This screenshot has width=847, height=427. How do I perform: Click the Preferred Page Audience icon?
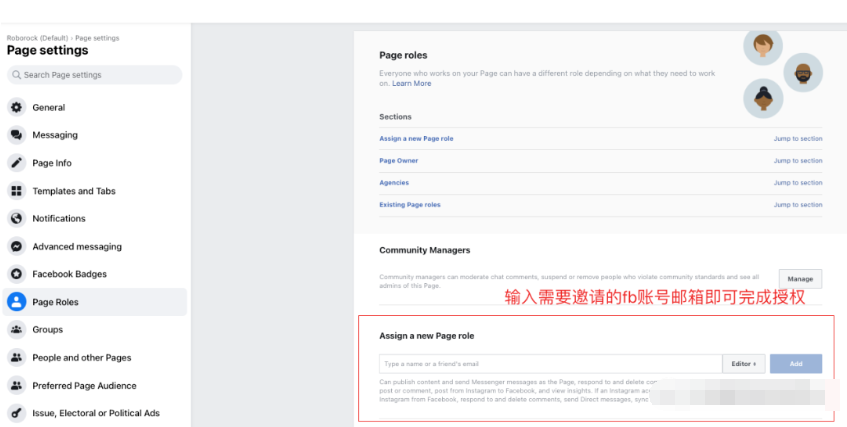click(17, 385)
